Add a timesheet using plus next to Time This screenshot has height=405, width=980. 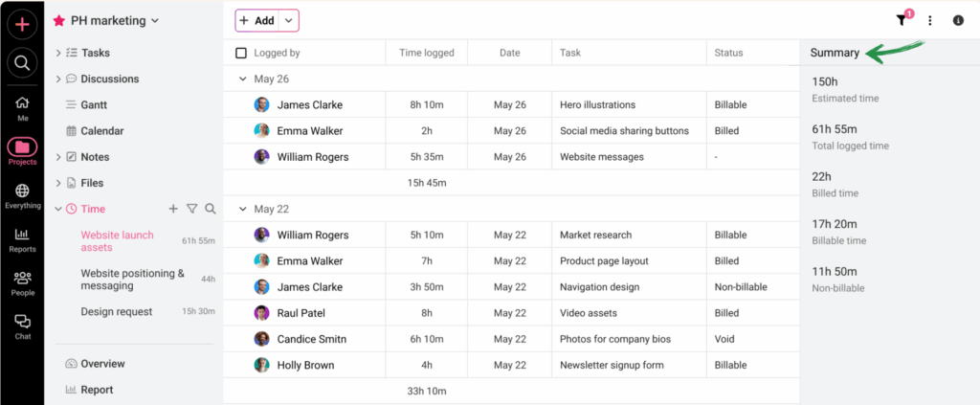point(173,209)
